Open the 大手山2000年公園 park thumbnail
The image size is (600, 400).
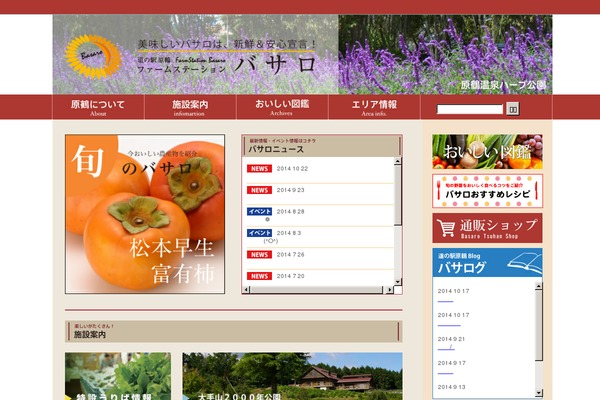click(292, 376)
